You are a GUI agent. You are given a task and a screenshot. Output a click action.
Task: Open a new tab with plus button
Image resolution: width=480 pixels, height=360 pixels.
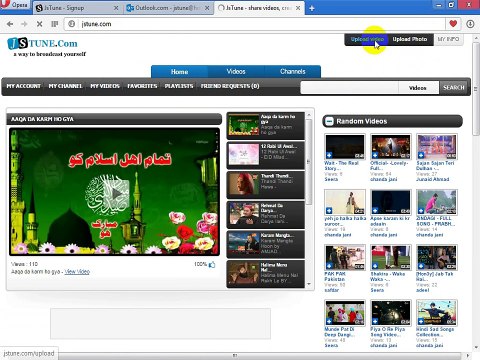point(312,8)
